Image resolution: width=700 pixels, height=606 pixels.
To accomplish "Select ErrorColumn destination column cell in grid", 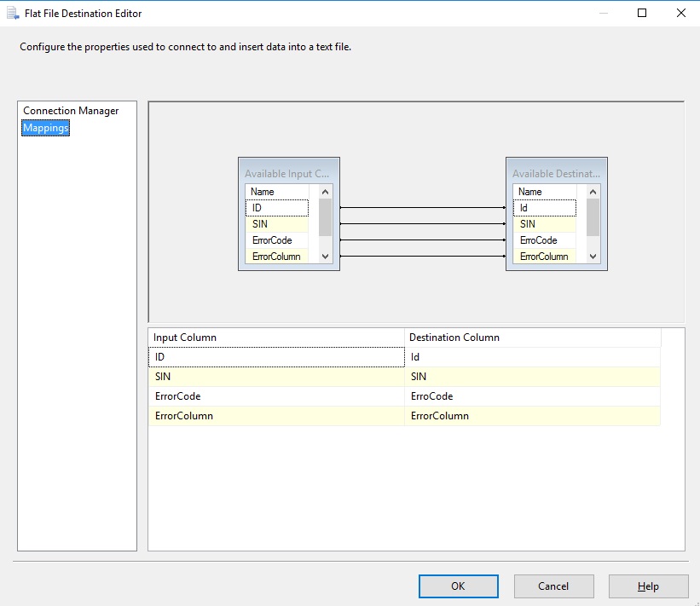I will 533,416.
